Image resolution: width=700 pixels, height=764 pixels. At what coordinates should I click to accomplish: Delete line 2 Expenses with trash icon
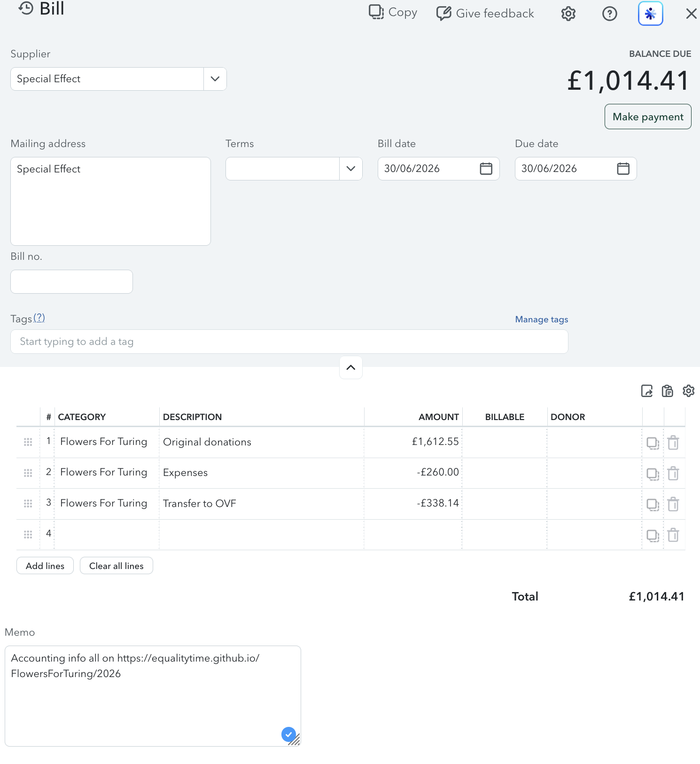coord(673,473)
